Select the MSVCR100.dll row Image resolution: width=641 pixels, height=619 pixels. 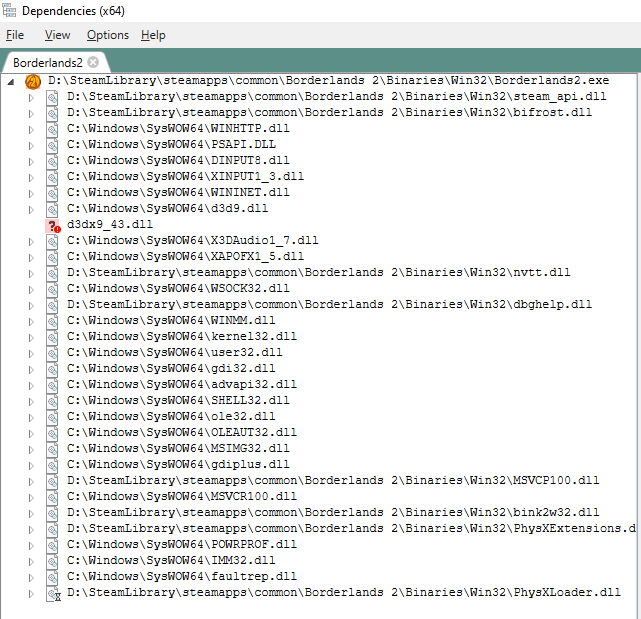tap(182, 496)
